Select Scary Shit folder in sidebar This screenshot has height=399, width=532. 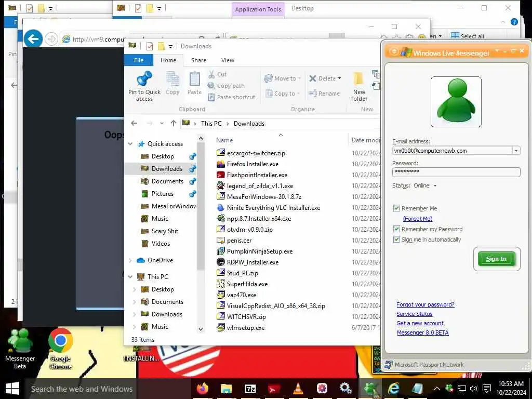pos(165,231)
